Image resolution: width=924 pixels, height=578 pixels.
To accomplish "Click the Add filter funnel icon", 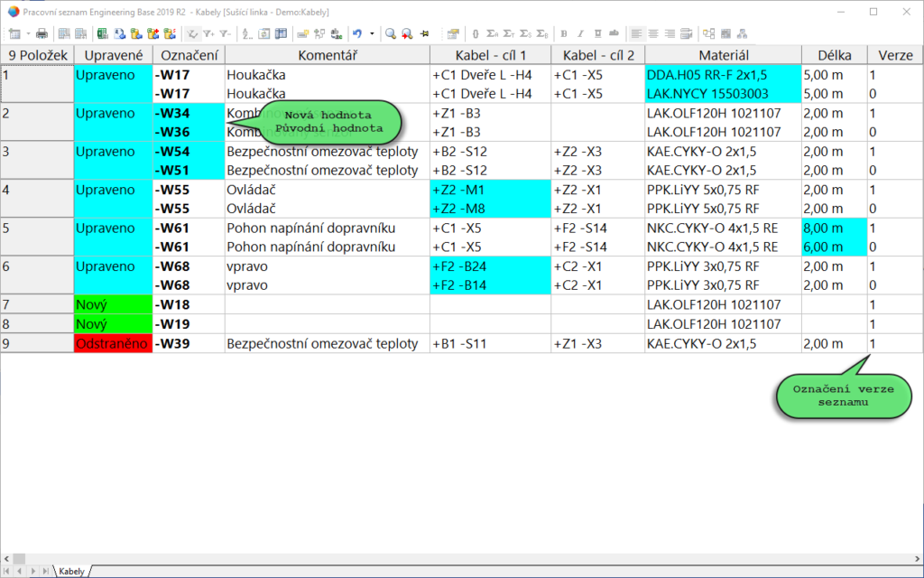I will [x=208, y=33].
